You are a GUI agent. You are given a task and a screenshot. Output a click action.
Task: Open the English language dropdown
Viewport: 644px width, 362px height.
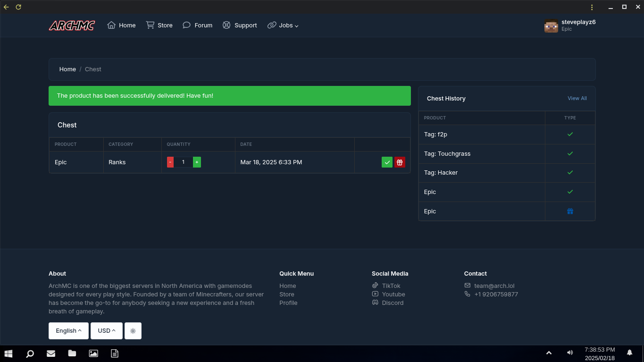click(x=68, y=331)
